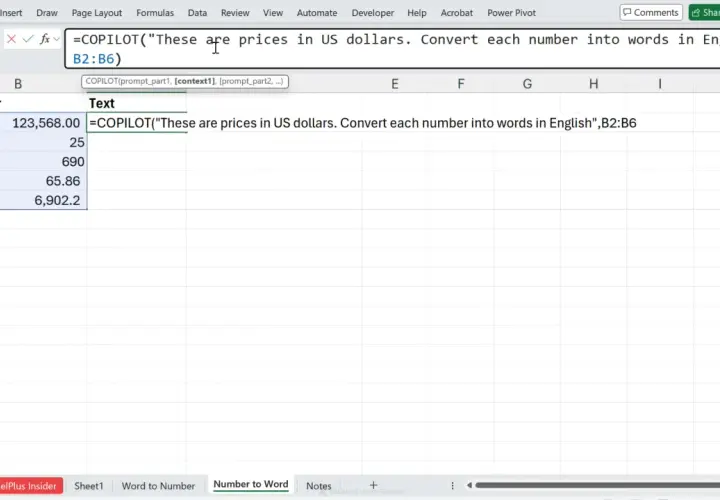Screen dimensions: 720x500
Task: Add a new sheet with the plus icon
Action: click(x=373, y=485)
